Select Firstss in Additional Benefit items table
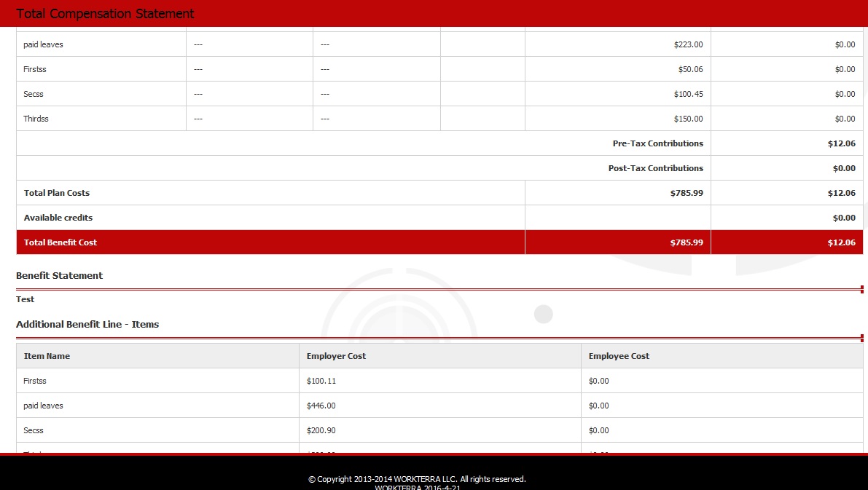This screenshot has height=490, width=868. pos(35,381)
